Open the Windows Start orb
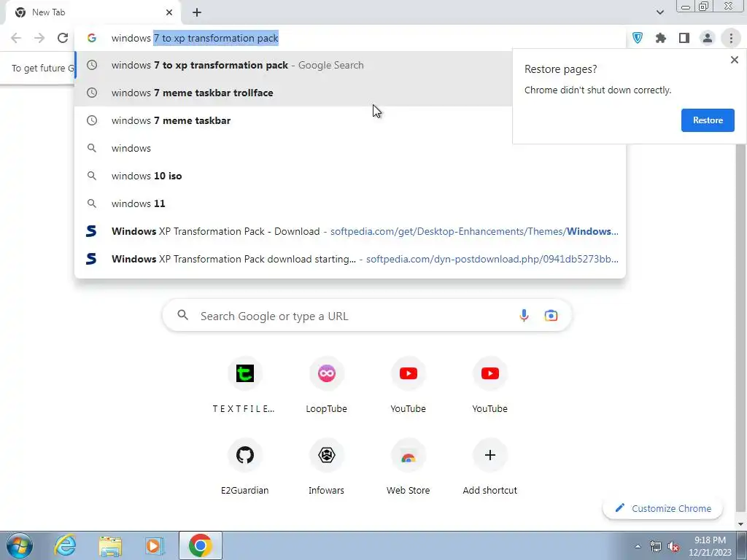The image size is (747, 560). [20, 545]
